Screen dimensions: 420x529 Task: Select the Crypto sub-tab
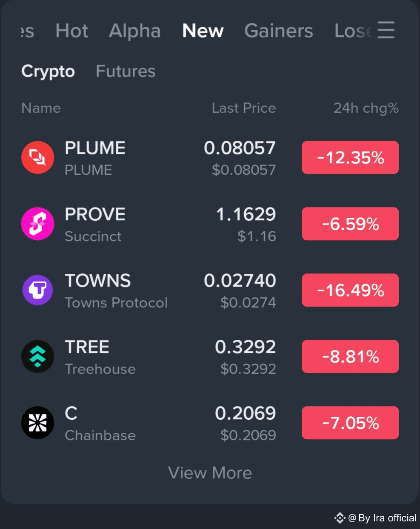coord(48,71)
